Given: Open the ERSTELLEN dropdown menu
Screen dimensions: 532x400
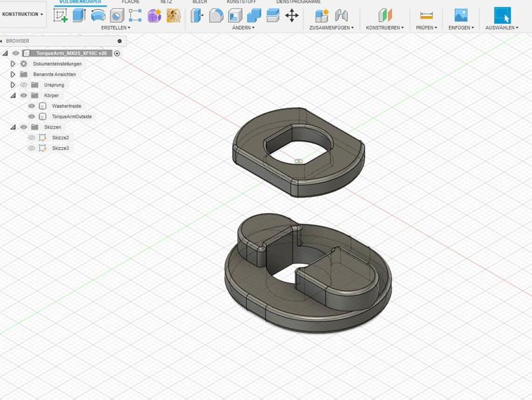Looking at the screenshot, I should (x=116, y=27).
